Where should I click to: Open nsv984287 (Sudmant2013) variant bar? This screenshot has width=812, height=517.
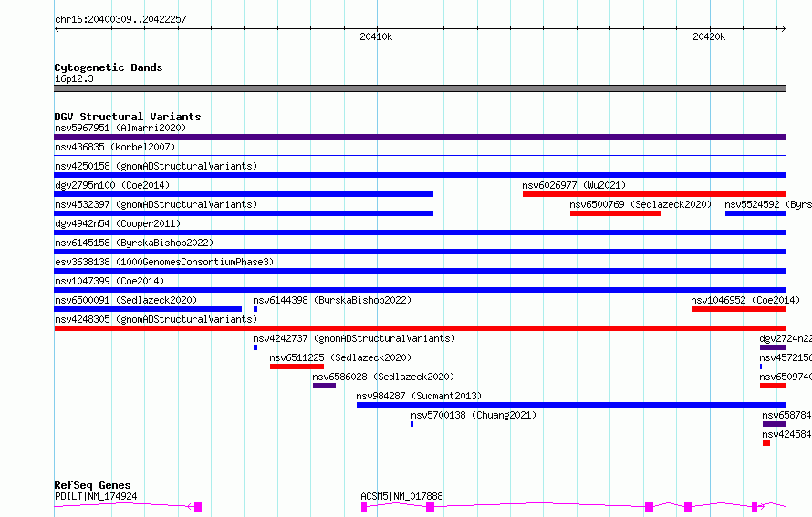(x=571, y=405)
